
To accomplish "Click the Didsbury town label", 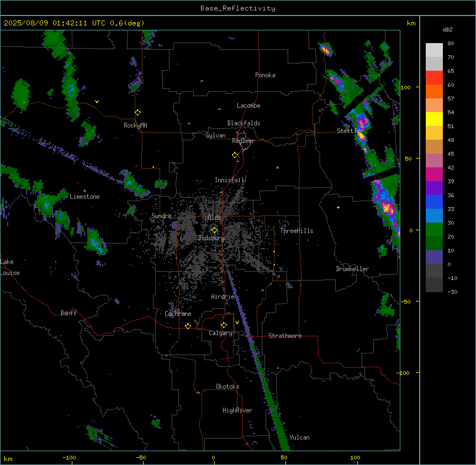I will 211,238.
